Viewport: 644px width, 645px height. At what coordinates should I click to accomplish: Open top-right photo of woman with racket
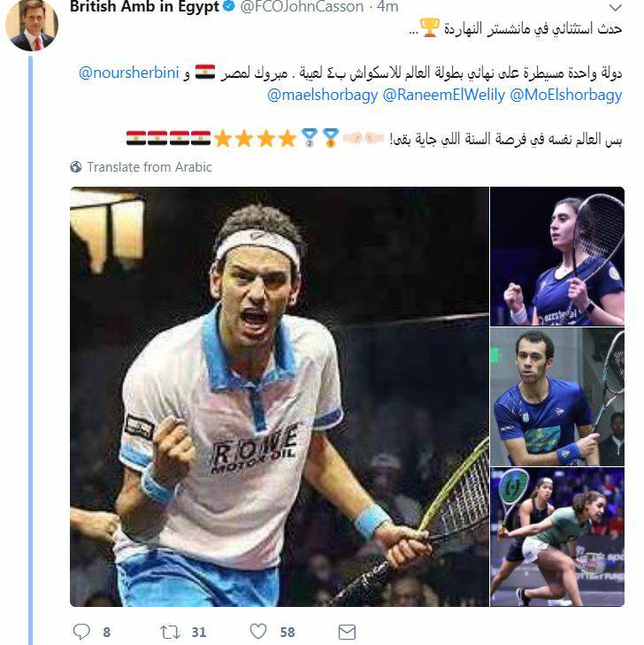557,257
